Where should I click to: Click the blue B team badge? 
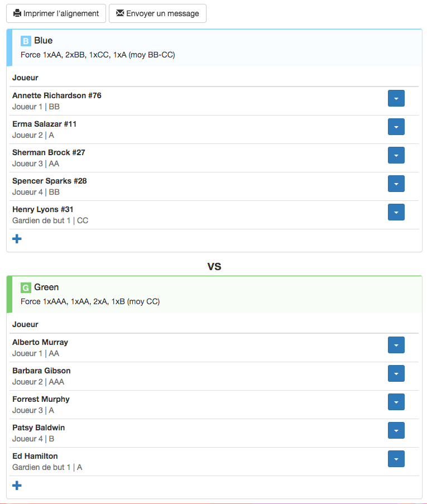(26, 41)
